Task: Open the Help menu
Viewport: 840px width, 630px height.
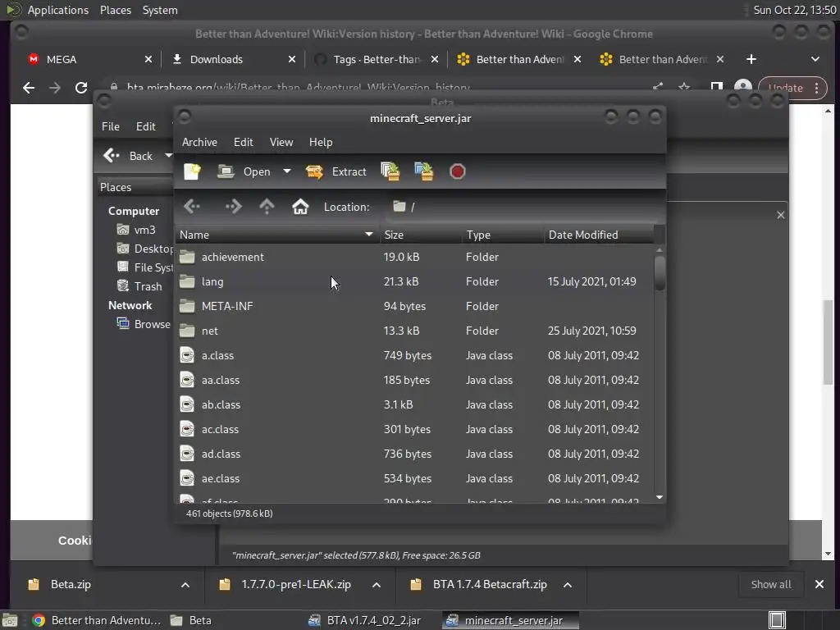Action: tap(321, 142)
